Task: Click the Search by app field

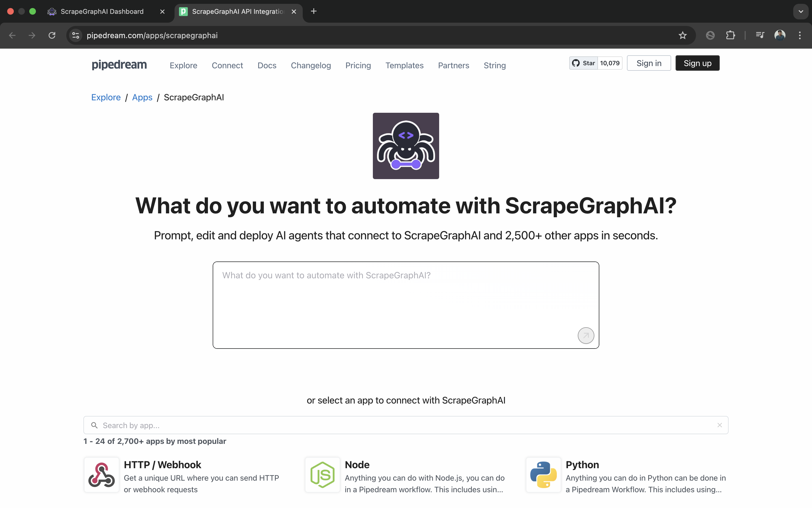Action: [x=406, y=425]
